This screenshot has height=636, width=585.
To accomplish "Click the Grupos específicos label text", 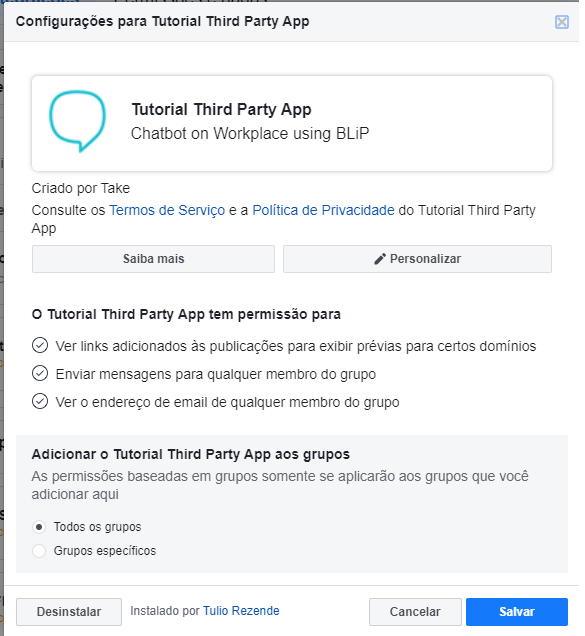I will 105,551.
